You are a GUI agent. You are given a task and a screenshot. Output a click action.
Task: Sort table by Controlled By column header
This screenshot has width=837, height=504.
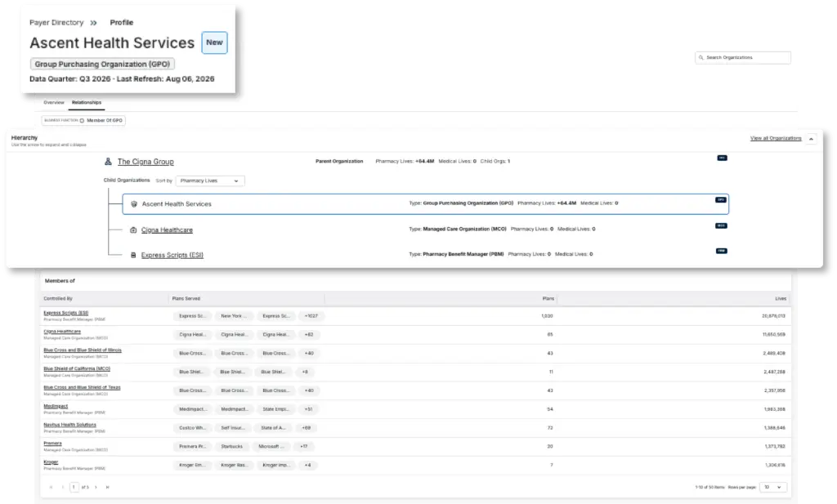pyautogui.click(x=58, y=299)
